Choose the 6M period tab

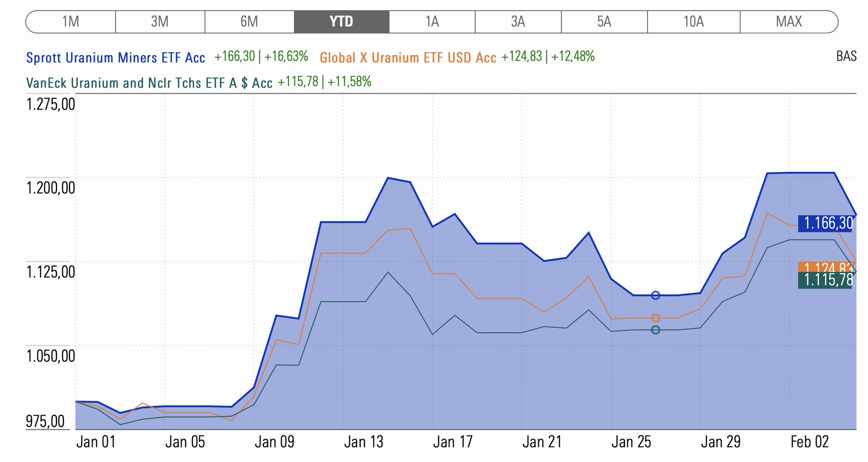(x=249, y=22)
